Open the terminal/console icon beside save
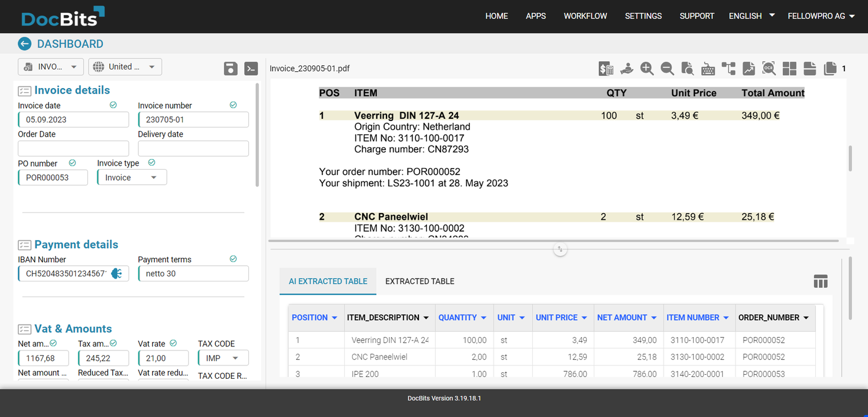The height and width of the screenshot is (417, 868). click(251, 68)
